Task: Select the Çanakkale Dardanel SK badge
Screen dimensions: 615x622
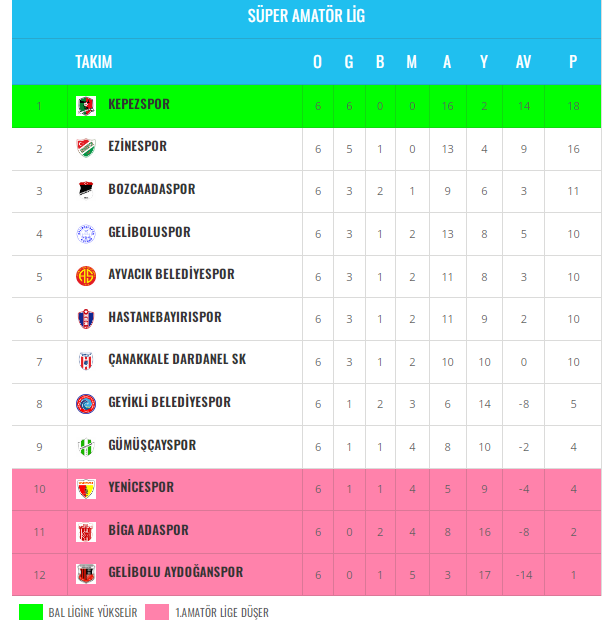Action: point(86,361)
